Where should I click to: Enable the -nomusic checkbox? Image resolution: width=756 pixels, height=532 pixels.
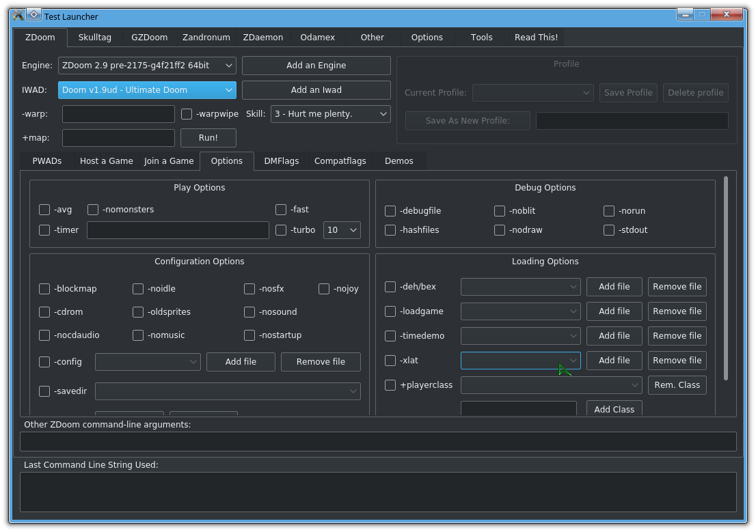click(138, 335)
